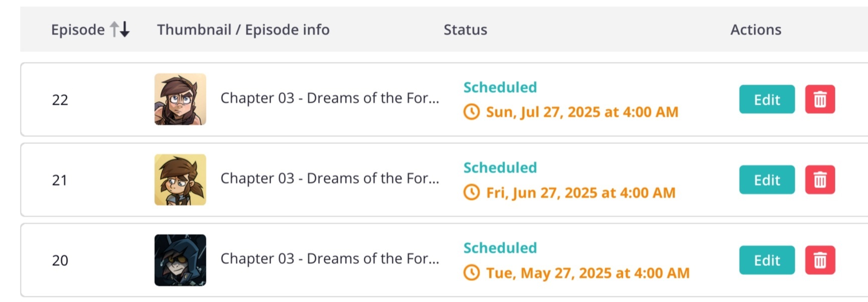Click the clock icon beside May 27 schedule
The image size is (868, 302).
(x=471, y=273)
